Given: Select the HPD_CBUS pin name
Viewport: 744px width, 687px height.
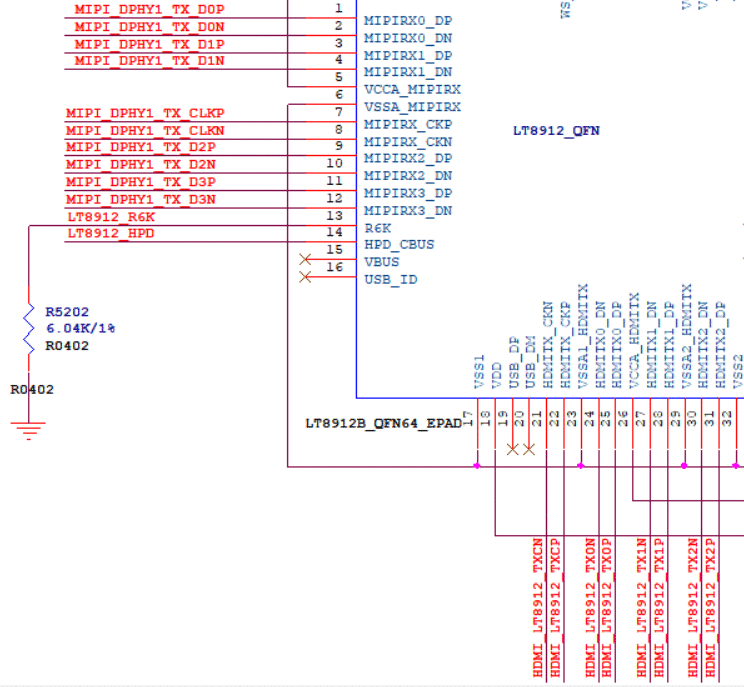Looking at the screenshot, I should click(399, 245).
